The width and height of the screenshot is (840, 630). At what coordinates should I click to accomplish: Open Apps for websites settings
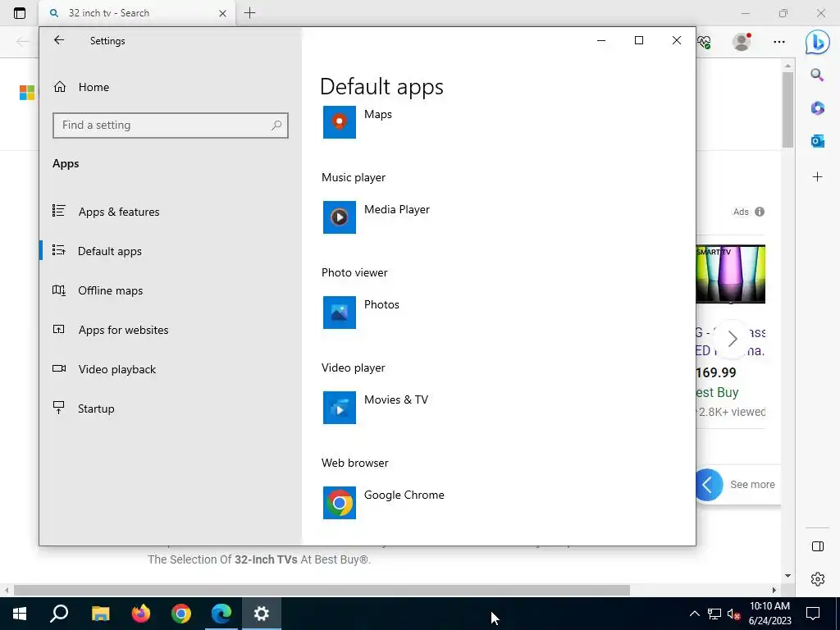coord(171,330)
